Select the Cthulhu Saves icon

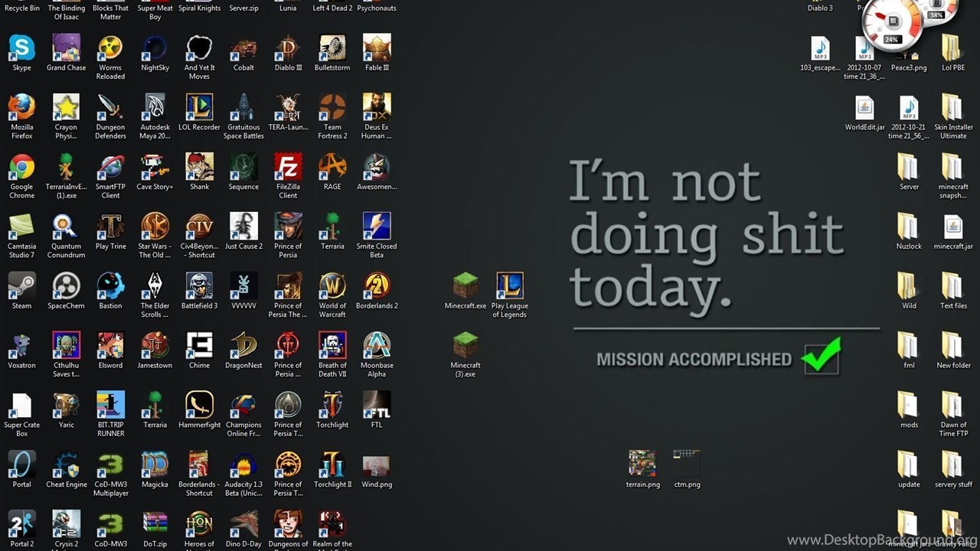point(66,346)
